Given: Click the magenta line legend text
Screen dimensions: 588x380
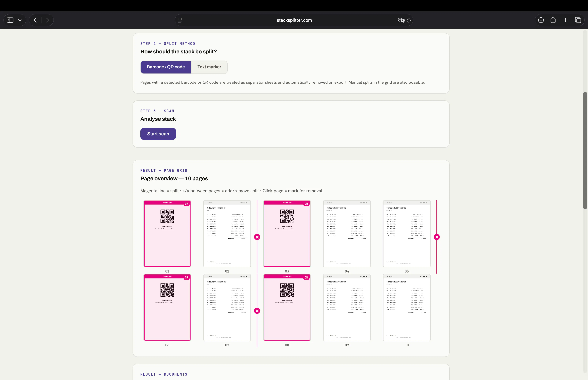Looking at the screenshot, I should coord(231,191).
